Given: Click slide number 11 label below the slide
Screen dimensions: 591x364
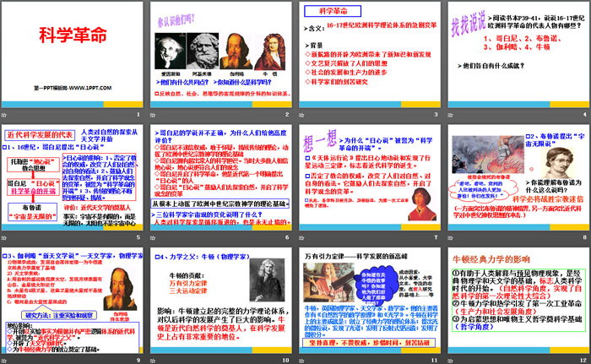Looking at the screenshot, I should point(435,361).
